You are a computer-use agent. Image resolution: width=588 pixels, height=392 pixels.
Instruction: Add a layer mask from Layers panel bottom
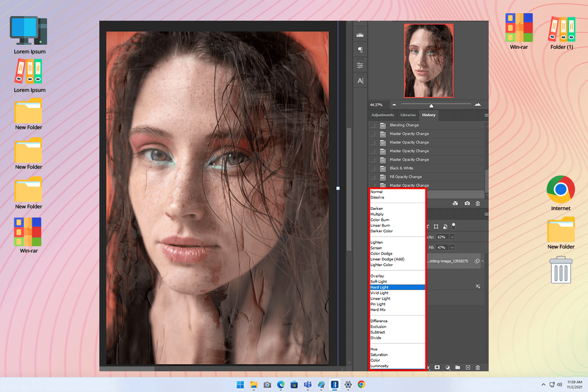point(437,367)
